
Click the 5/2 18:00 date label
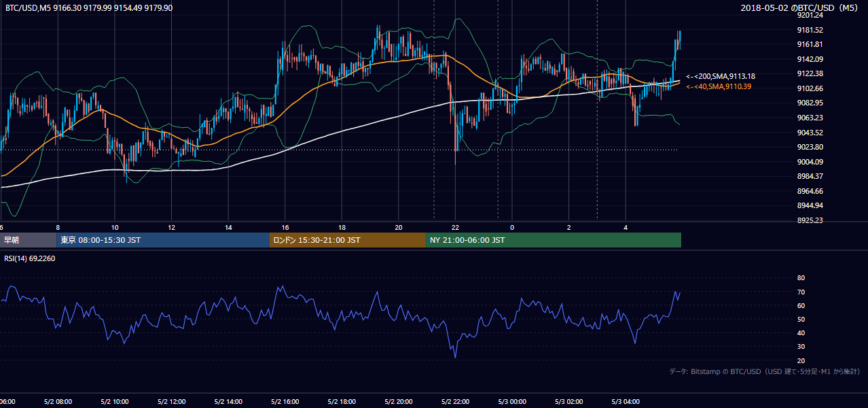tap(342, 402)
